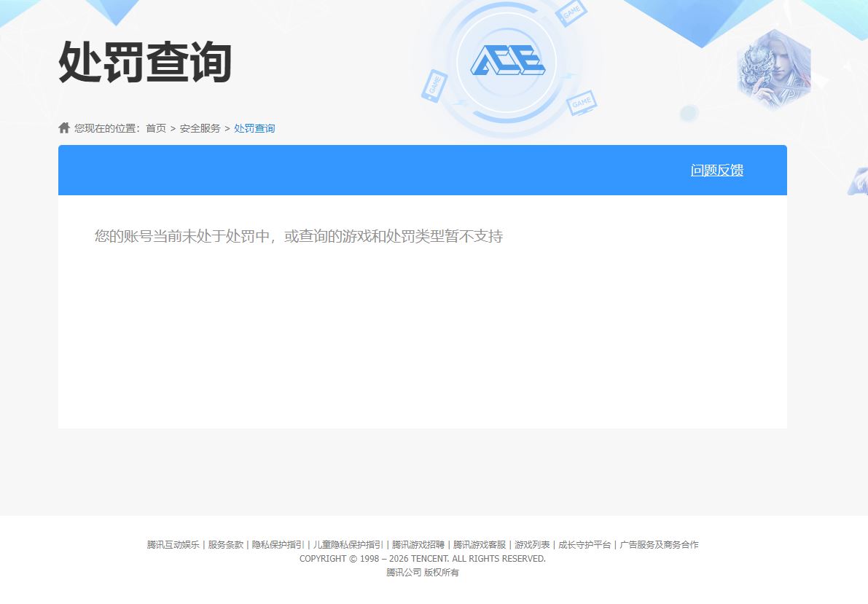Open 广告服务及商务合作 cooperation link
The height and width of the screenshot is (604, 868).
click(x=657, y=544)
